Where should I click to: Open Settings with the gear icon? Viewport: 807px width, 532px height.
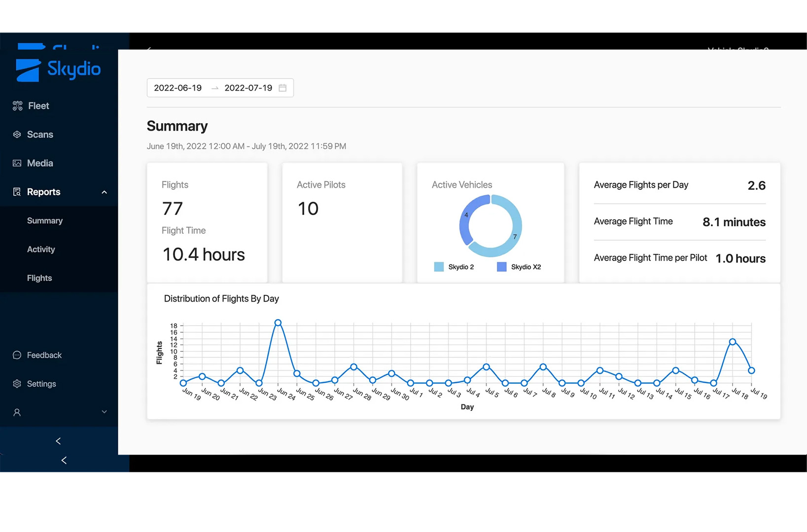click(17, 383)
